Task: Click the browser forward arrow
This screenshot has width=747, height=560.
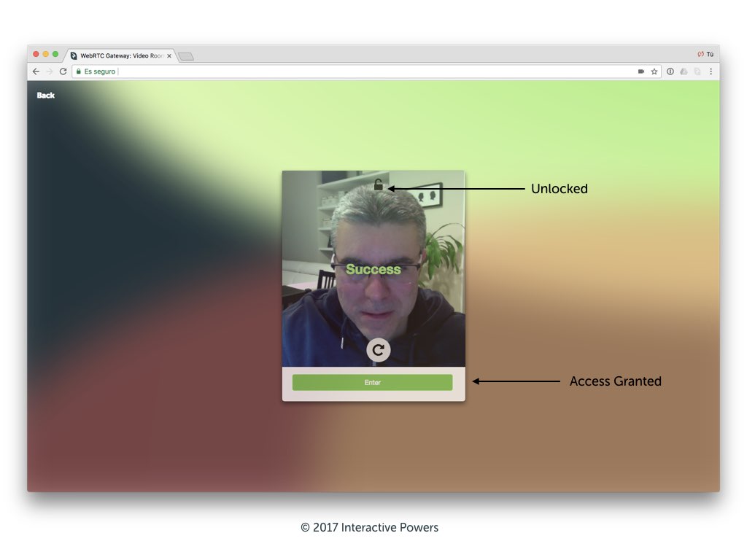Action: (x=50, y=71)
